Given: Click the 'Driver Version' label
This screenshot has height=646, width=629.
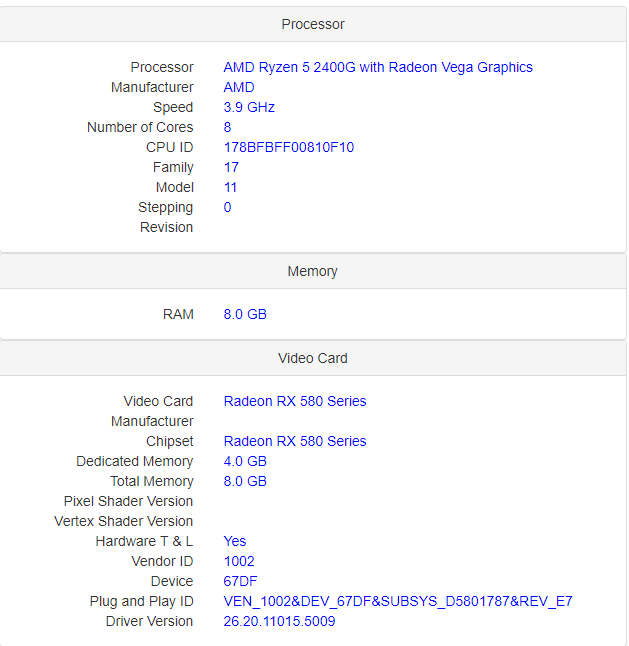Looking at the screenshot, I should tap(150, 621).
